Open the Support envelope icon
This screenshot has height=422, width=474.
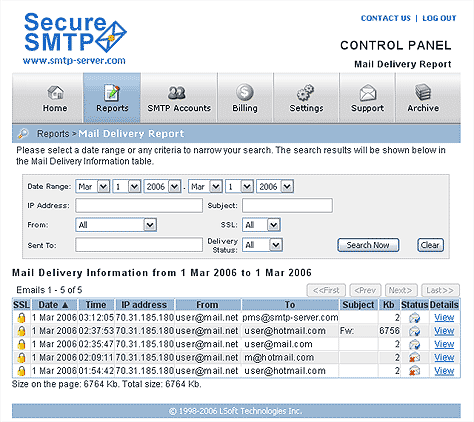tap(368, 92)
